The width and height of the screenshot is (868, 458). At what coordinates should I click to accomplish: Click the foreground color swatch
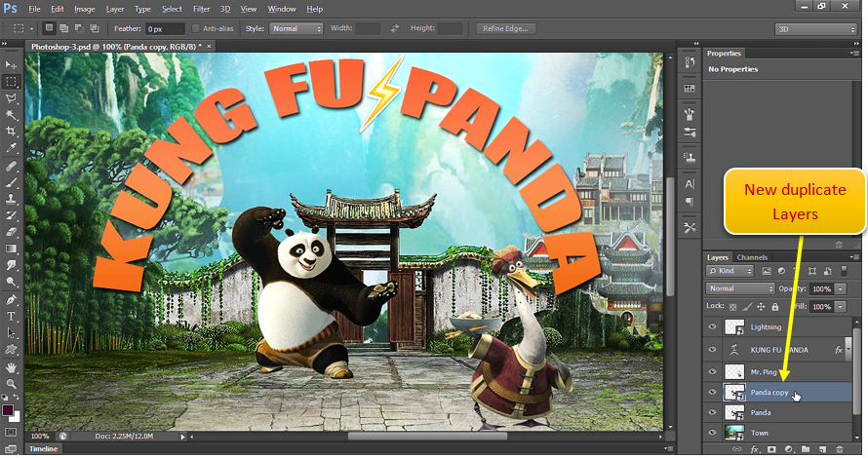click(7, 410)
